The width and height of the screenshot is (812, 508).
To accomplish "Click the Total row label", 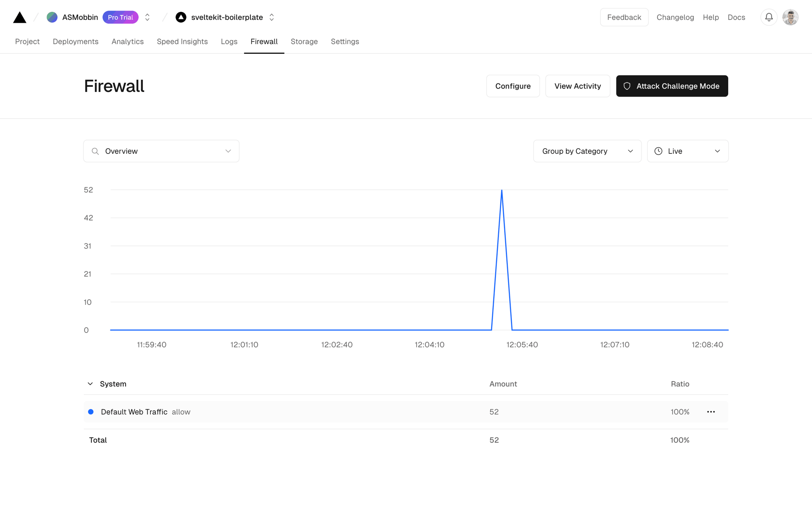I will [x=98, y=440].
